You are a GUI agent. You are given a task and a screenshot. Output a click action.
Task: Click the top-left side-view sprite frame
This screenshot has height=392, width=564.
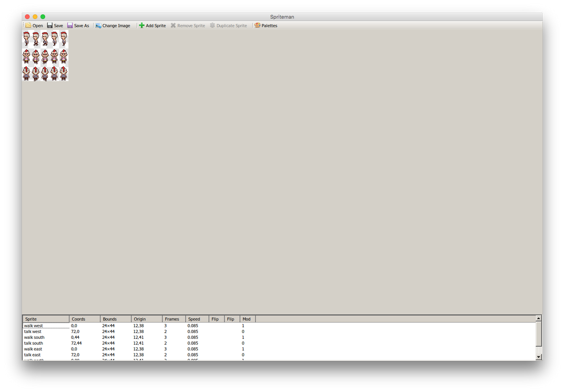click(26, 39)
